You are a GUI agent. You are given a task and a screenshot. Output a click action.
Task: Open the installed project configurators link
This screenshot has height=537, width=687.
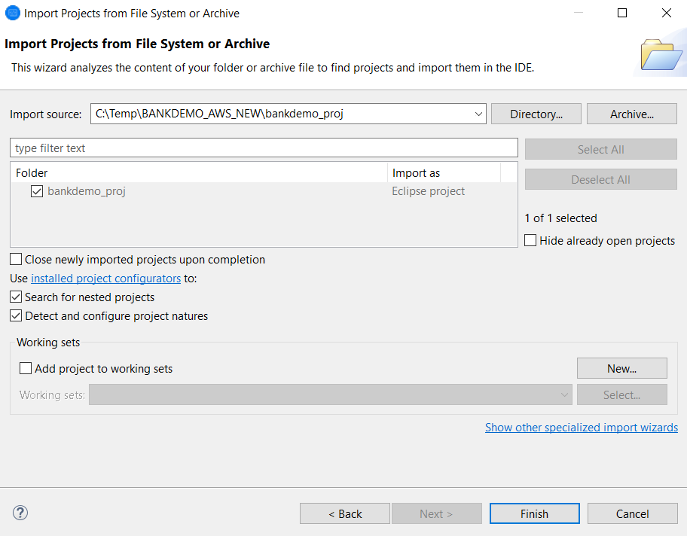click(106, 278)
